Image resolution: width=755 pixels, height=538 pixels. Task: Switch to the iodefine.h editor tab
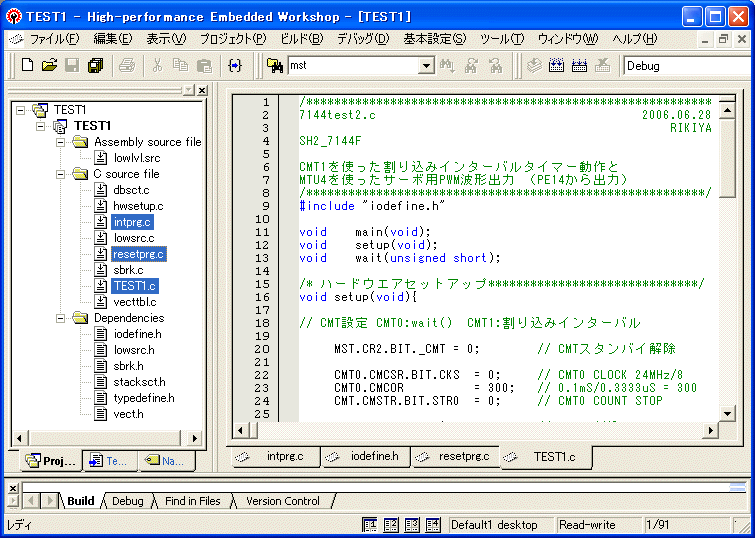(374, 457)
